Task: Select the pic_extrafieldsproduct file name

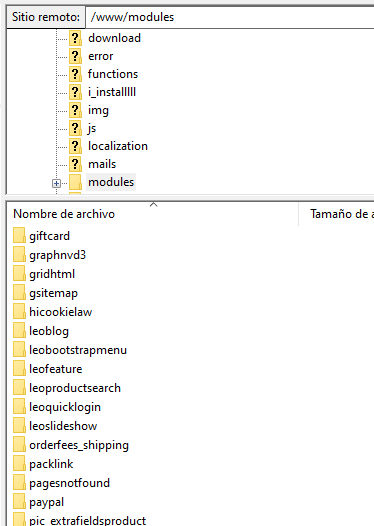Action: coord(88,520)
